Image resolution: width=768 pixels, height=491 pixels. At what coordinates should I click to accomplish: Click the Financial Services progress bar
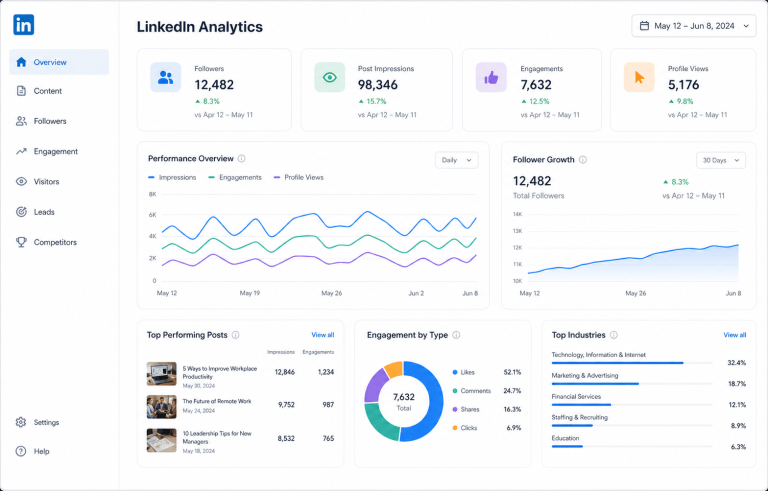[632, 405]
